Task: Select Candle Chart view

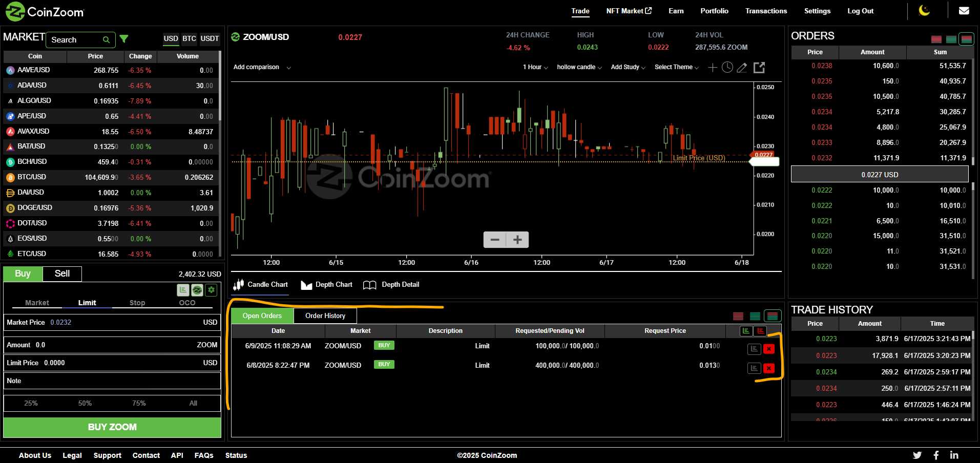Action: click(x=260, y=285)
